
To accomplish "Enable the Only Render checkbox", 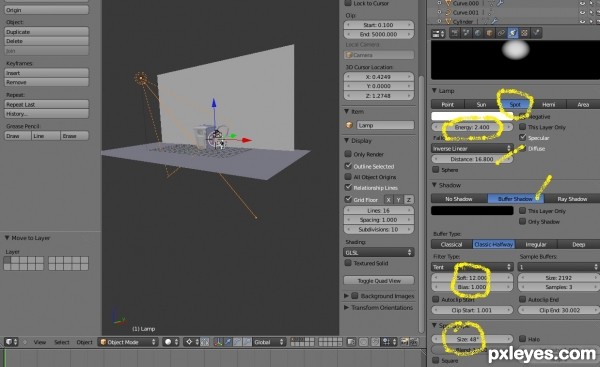I will (x=348, y=154).
